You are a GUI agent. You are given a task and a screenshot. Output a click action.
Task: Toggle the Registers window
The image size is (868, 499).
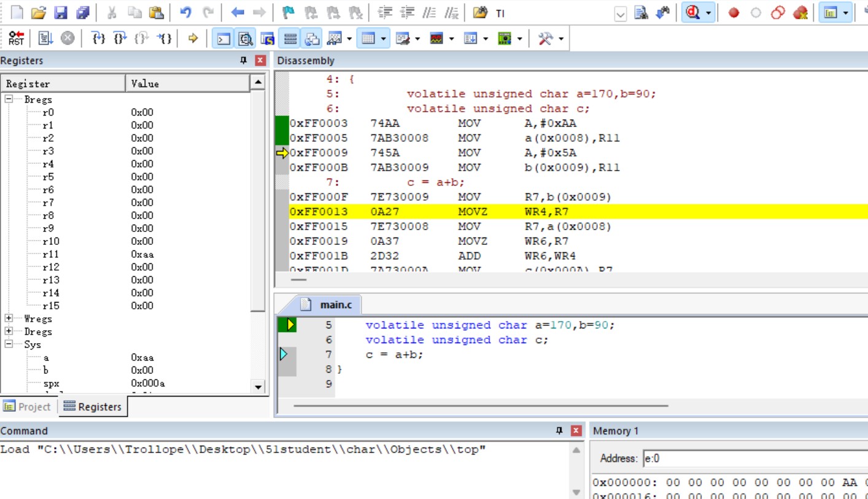[290, 39]
